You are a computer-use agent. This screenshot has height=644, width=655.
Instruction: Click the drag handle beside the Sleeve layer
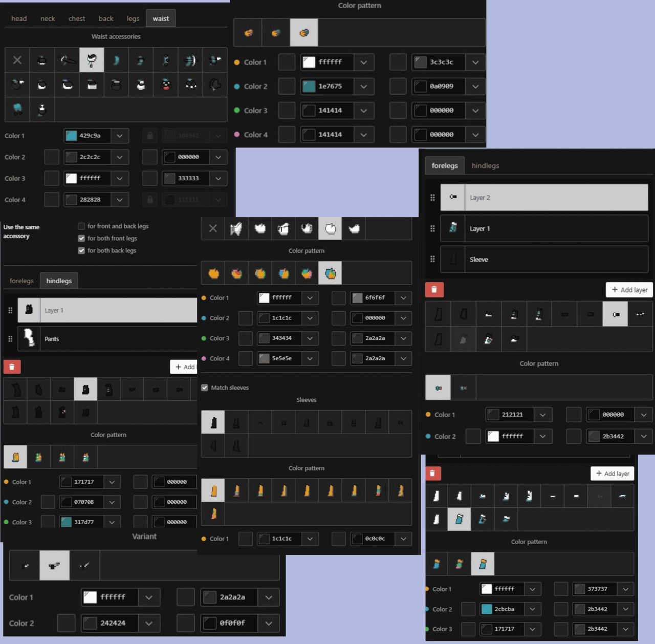point(432,260)
